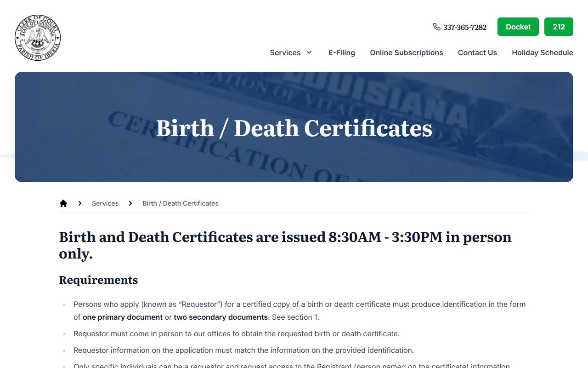Click the bullet beginning 'Only specific individuals'
Screen dimensions: 588x368
(292, 365)
